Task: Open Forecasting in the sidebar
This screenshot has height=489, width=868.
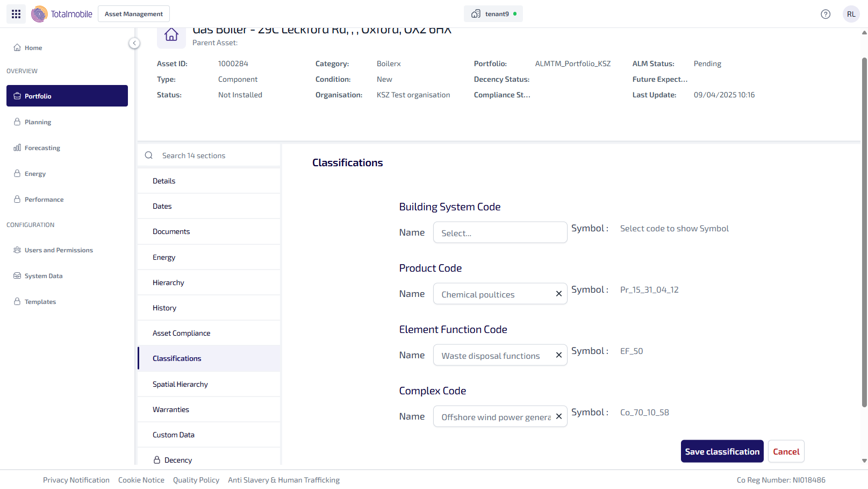Action: point(42,148)
